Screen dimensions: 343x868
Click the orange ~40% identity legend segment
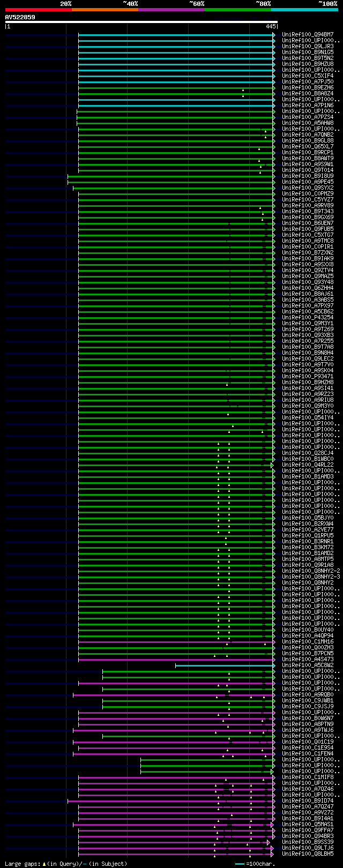tap(105, 10)
